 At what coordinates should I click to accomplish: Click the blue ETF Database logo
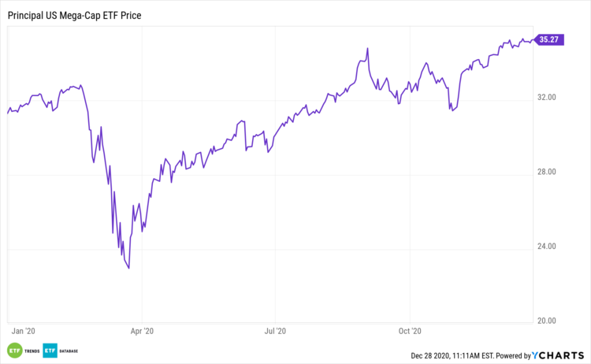coord(50,351)
